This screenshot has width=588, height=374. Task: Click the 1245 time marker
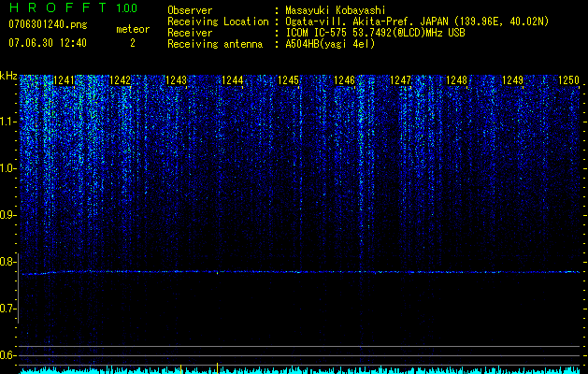(x=288, y=80)
